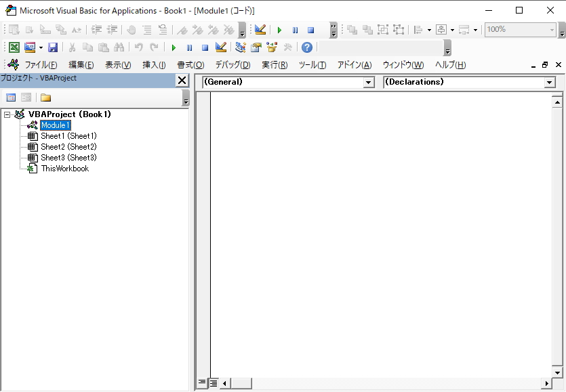Open Find with the binoculars icon
This screenshot has height=392, width=566.
tap(119, 47)
